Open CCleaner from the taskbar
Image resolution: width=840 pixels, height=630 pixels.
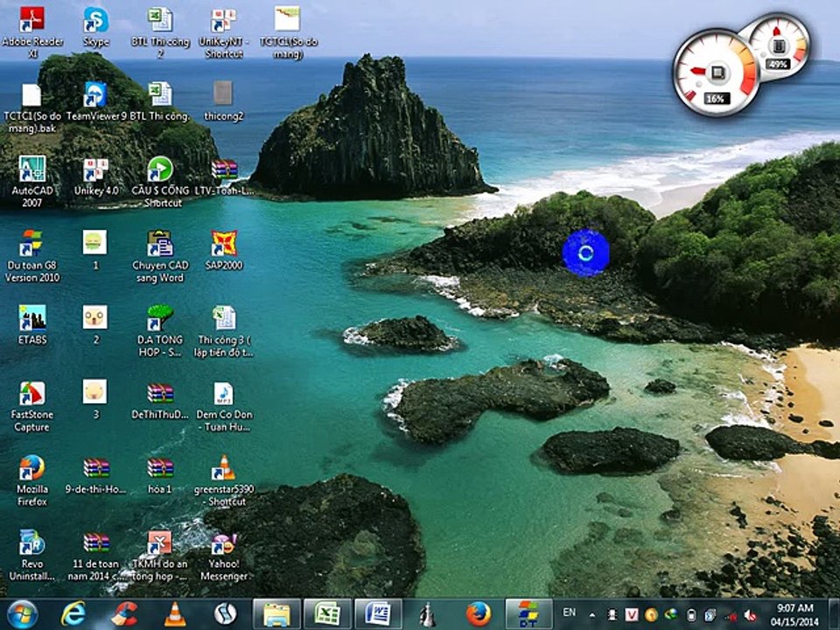tap(124, 614)
